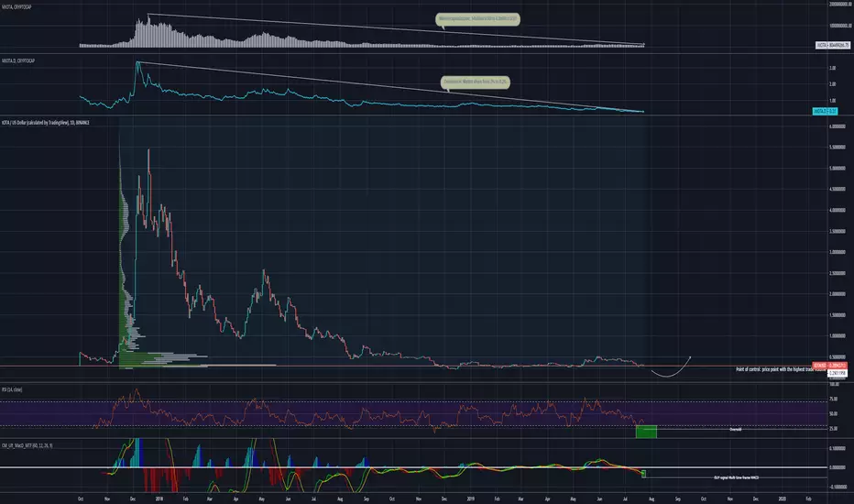Image resolution: width=854 pixels, height=504 pixels.
Task: Select the small green box on MACD pane
Action: 644,474
